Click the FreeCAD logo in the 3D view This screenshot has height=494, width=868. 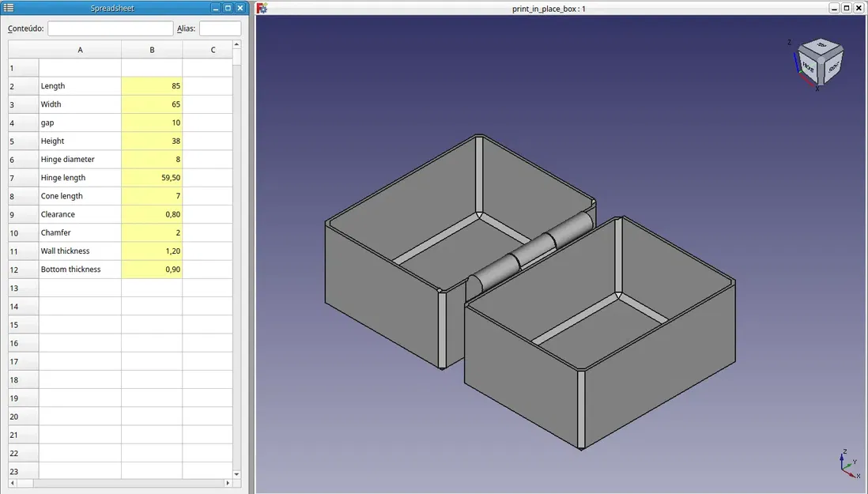click(262, 8)
